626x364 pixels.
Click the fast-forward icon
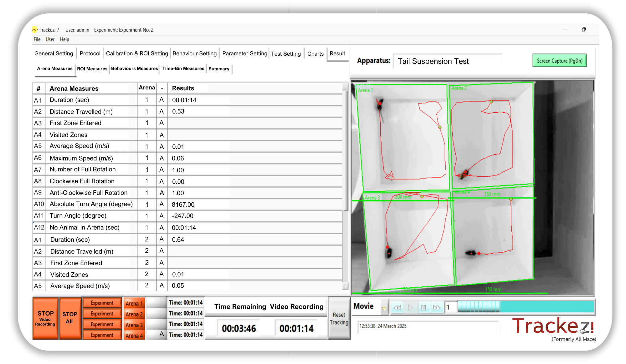[x=436, y=308]
